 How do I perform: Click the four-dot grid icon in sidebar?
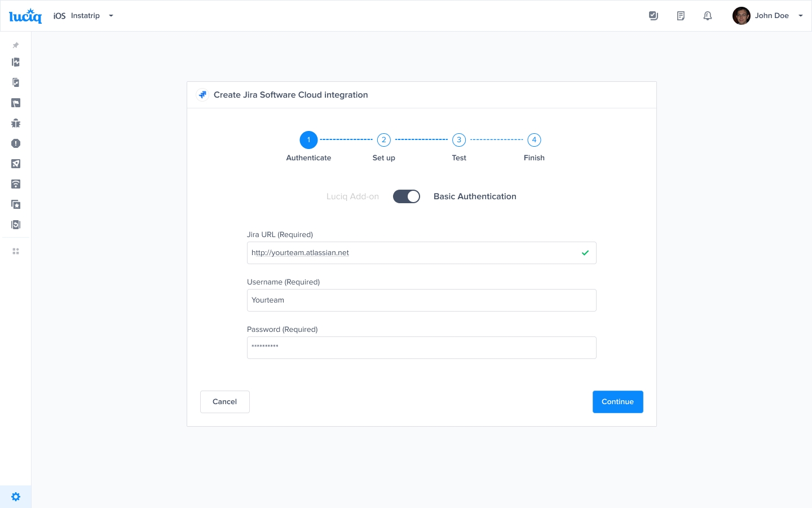(16, 251)
